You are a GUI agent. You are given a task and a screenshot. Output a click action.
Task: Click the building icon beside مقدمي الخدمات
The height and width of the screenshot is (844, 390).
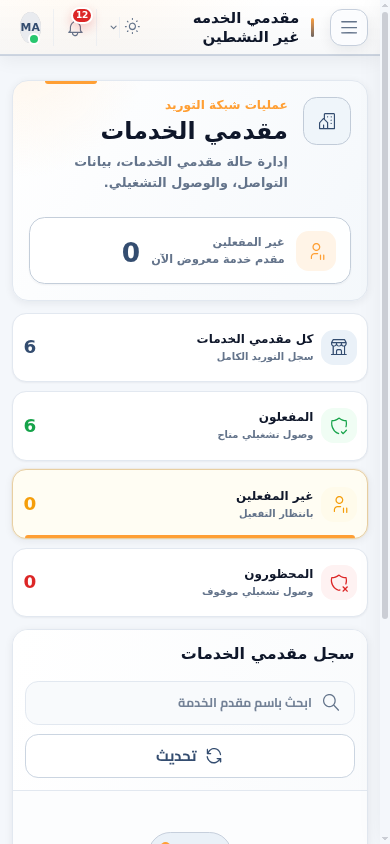(x=327, y=121)
